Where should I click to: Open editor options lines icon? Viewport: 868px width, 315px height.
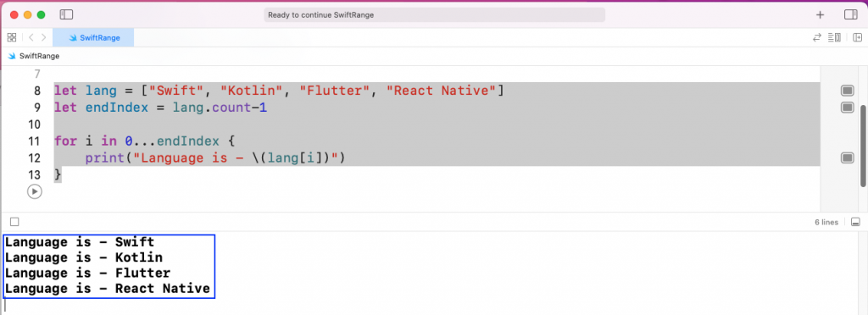pos(834,37)
